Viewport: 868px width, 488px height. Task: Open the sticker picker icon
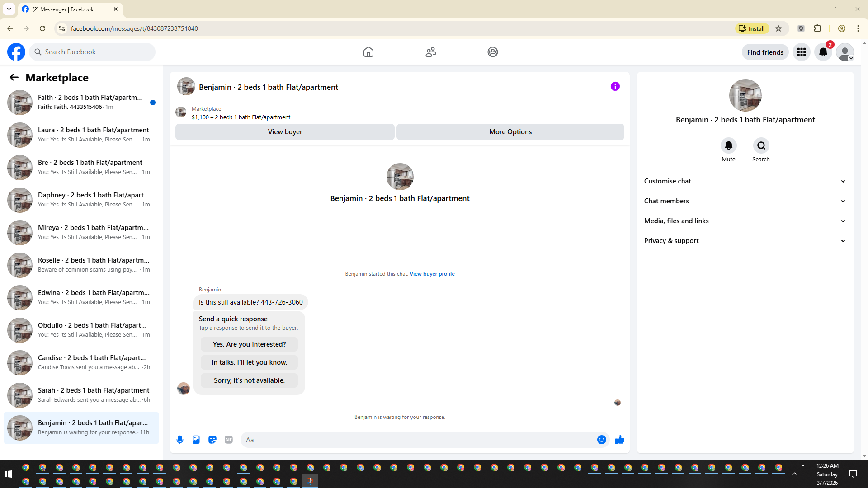[212, 440]
